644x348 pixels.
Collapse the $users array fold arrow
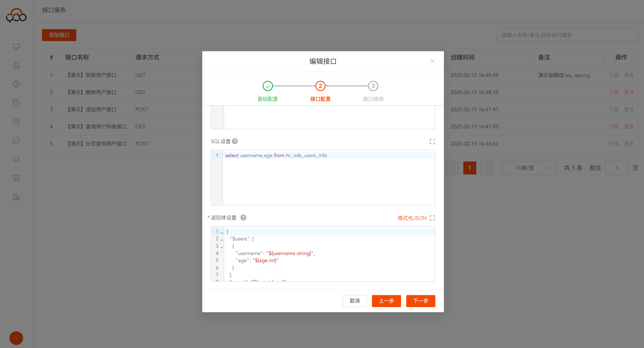222,240
